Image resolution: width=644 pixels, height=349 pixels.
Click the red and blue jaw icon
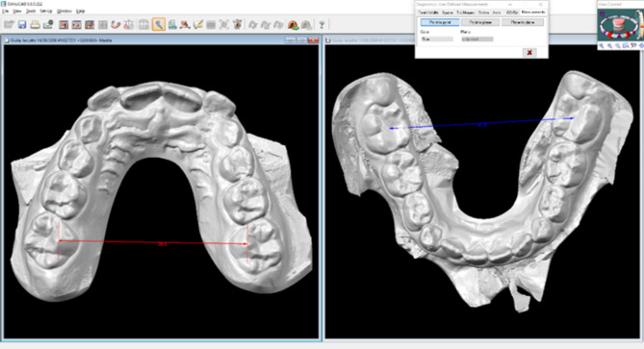(x=185, y=25)
